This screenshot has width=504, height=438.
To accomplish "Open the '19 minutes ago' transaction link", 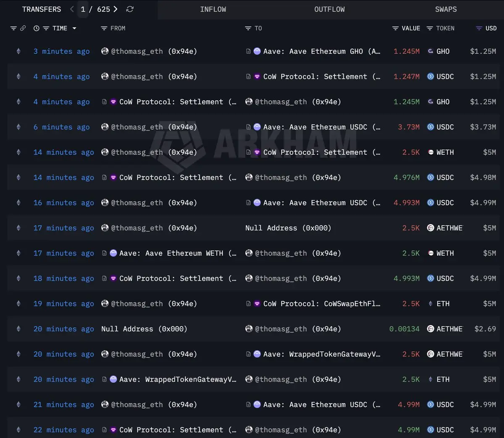I will click(64, 303).
